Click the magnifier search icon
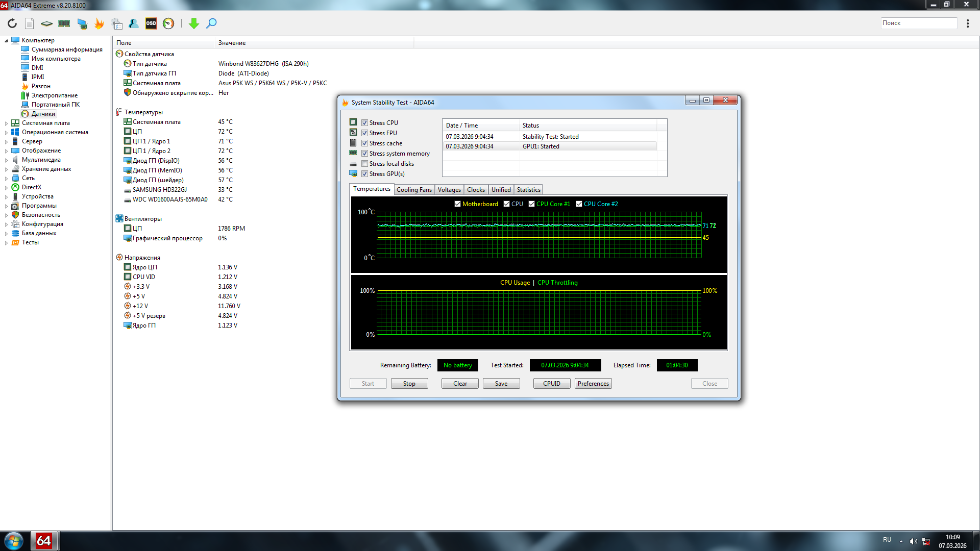 click(x=211, y=23)
